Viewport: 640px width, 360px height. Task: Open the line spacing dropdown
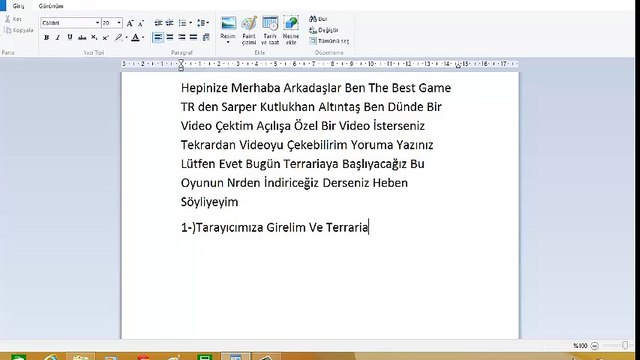[203, 23]
